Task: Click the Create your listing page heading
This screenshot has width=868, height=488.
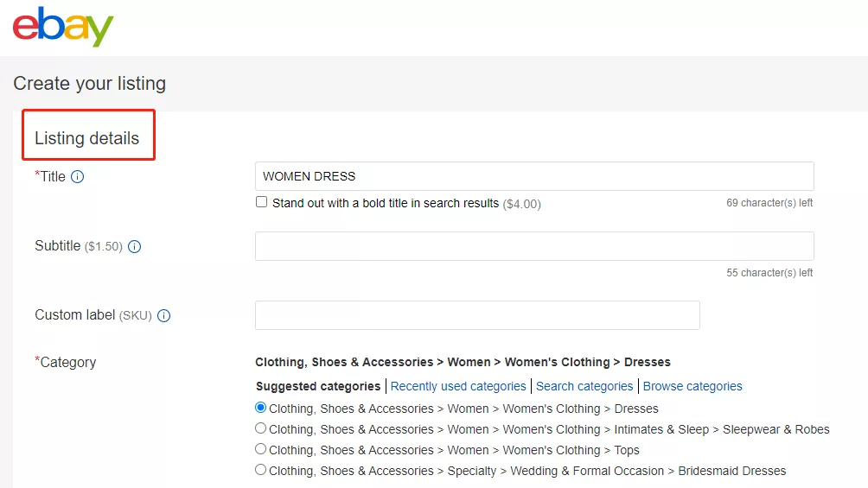Action: point(90,84)
